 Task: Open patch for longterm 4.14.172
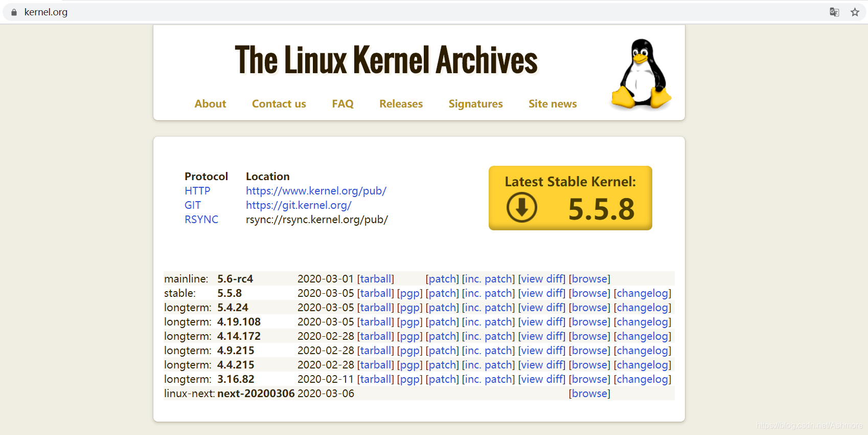tap(442, 336)
